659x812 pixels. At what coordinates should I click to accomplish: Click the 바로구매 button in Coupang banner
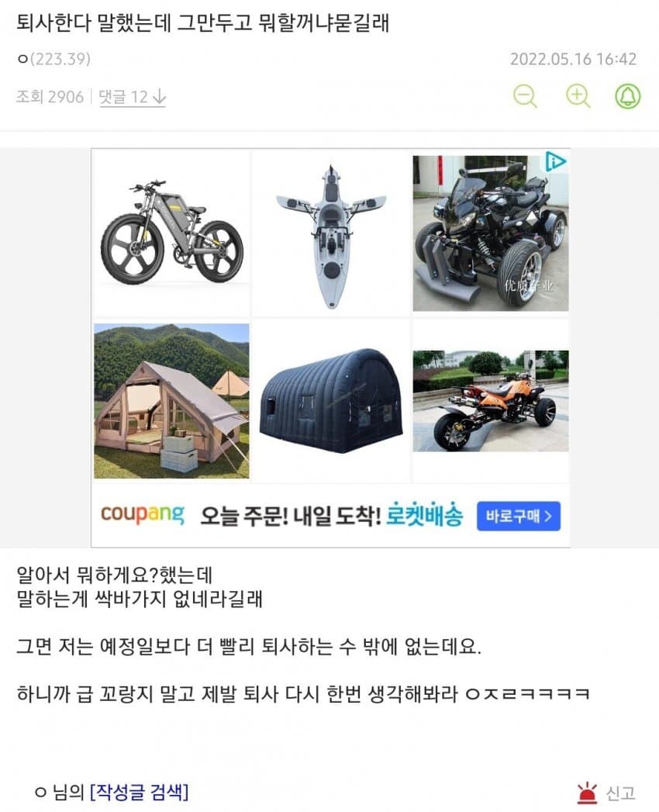tap(518, 516)
